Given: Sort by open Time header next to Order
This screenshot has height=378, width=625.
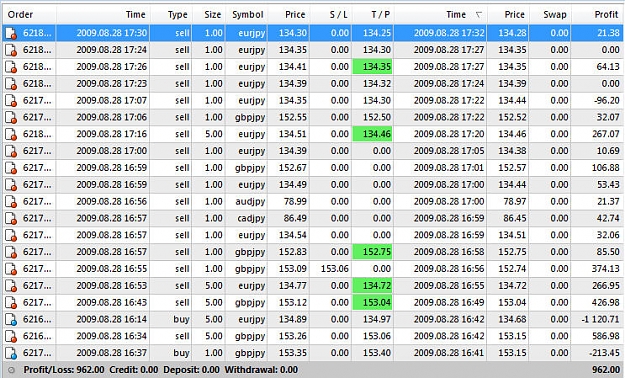Looking at the screenshot, I should 136,15.
